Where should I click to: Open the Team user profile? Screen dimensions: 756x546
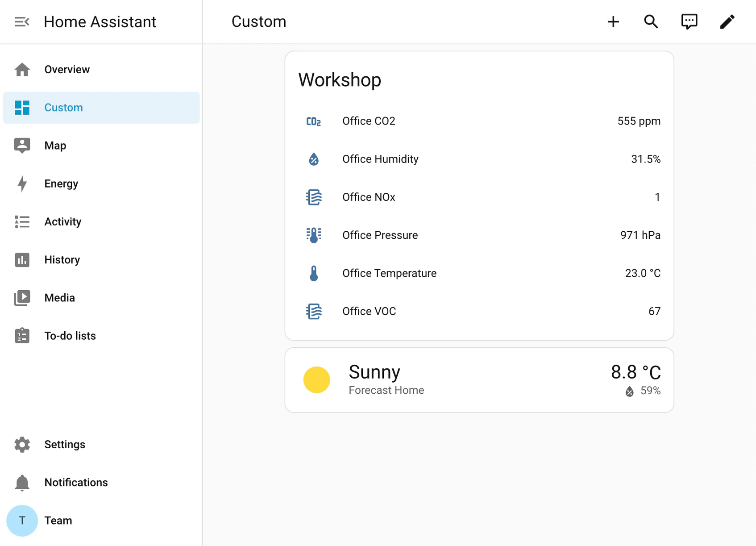(x=58, y=521)
